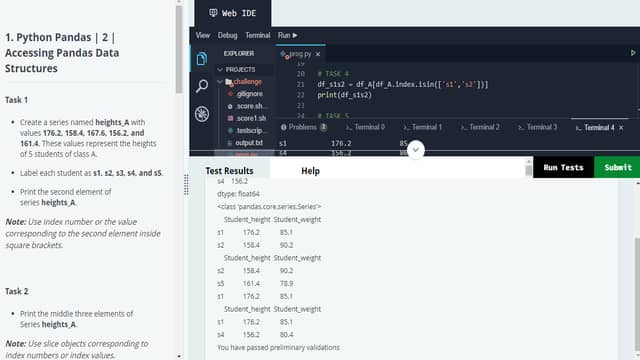Switch to Test Results tab

[229, 171]
